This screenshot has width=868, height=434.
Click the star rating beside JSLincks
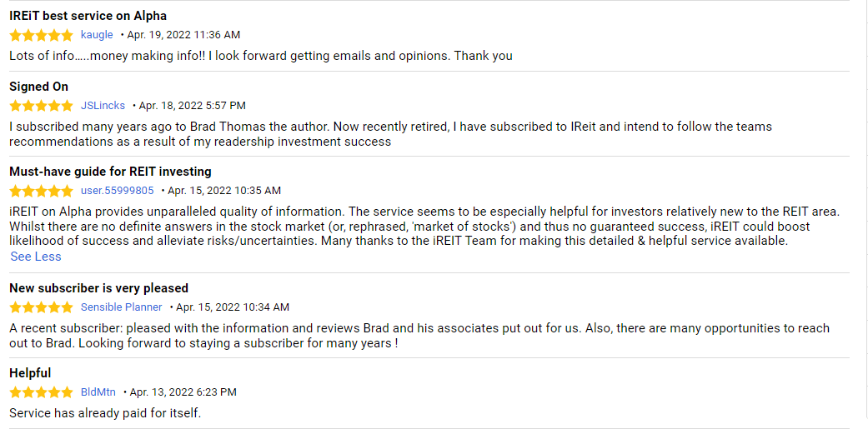coord(41,106)
